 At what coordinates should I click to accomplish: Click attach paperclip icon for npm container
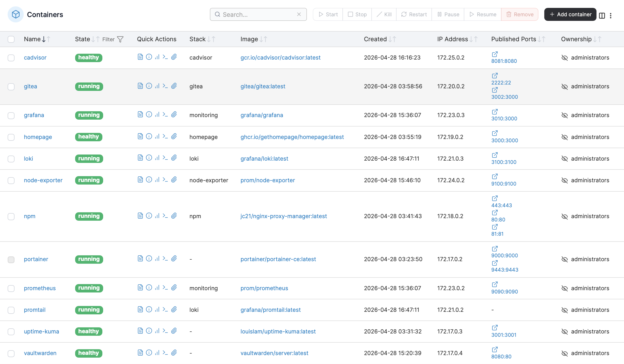click(174, 216)
